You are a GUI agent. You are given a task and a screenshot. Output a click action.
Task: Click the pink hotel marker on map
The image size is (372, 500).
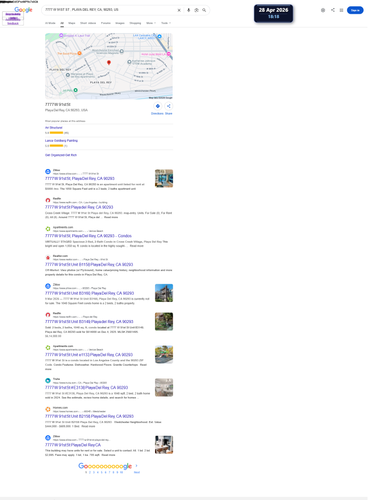[169, 54]
